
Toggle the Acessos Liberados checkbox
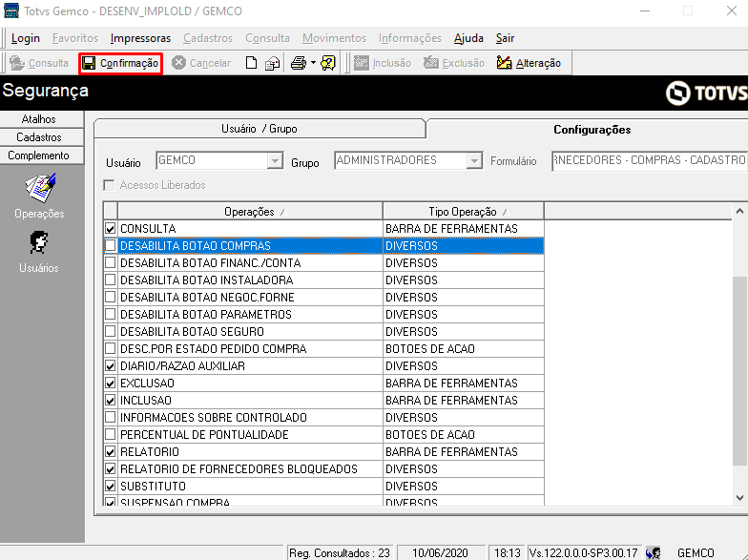109,185
